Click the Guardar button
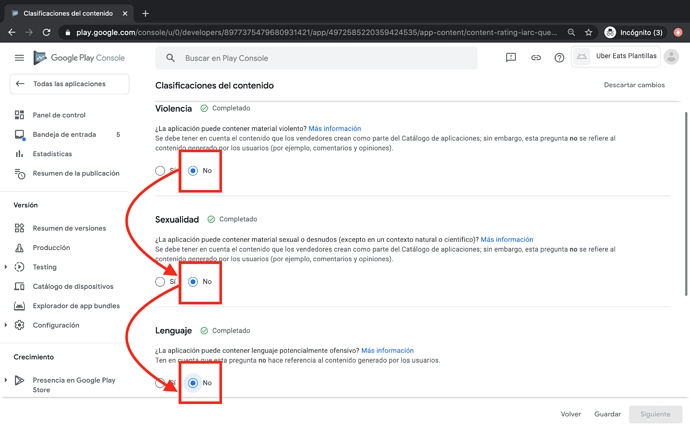The width and height of the screenshot is (690, 431). [607, 414]
